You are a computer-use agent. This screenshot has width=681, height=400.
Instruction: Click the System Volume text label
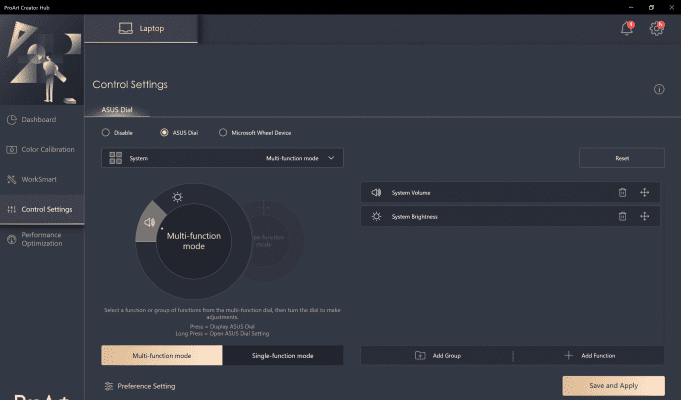411,193
